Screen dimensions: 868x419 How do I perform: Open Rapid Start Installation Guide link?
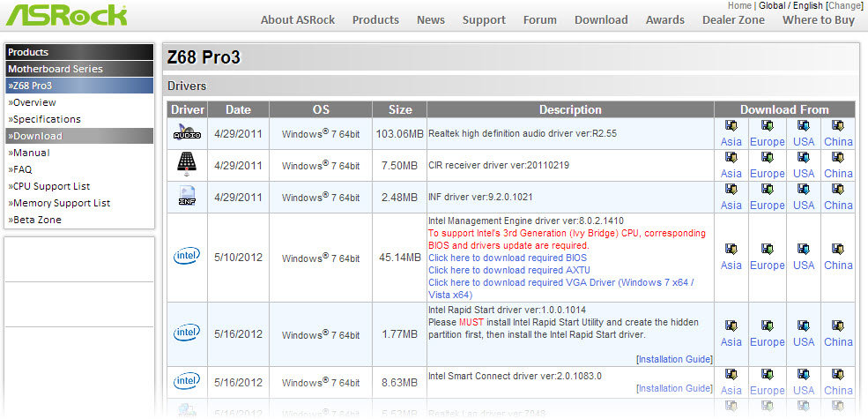(x=674, y=359)
